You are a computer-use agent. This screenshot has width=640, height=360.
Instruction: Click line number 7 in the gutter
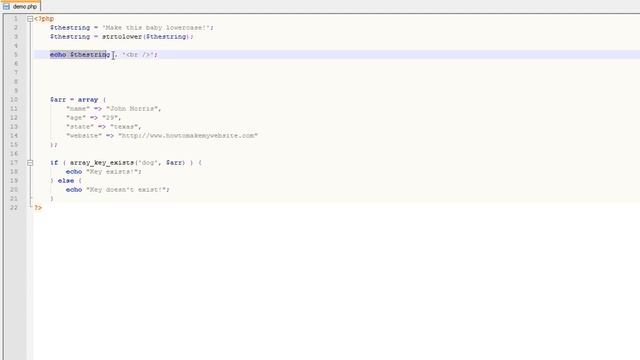click(x=16, y=73)
